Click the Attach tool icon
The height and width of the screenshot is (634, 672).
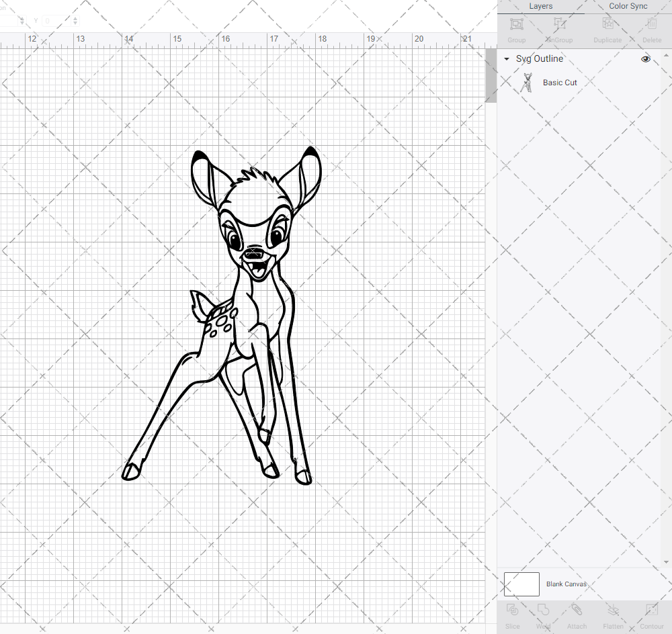[577, 610]
